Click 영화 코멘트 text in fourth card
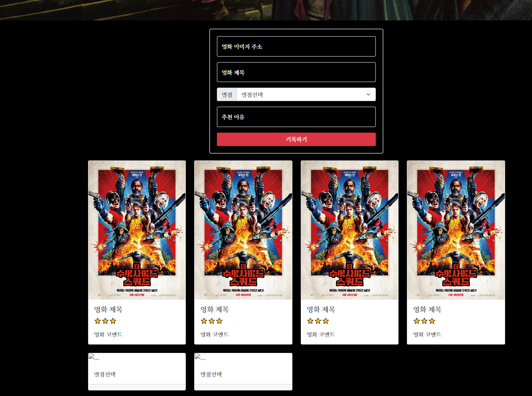The image size is (532, 396). pos(427,334)
